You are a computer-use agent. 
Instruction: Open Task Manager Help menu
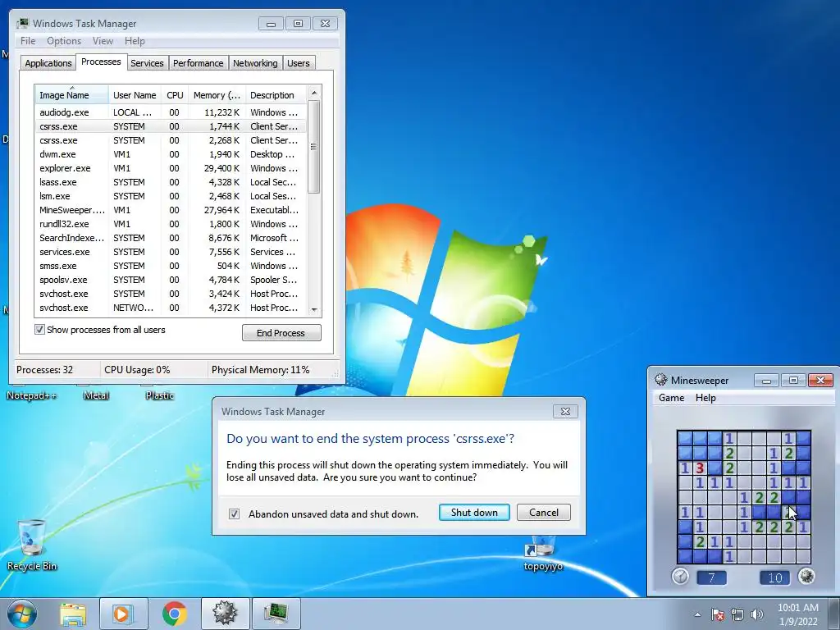point(135,41)
